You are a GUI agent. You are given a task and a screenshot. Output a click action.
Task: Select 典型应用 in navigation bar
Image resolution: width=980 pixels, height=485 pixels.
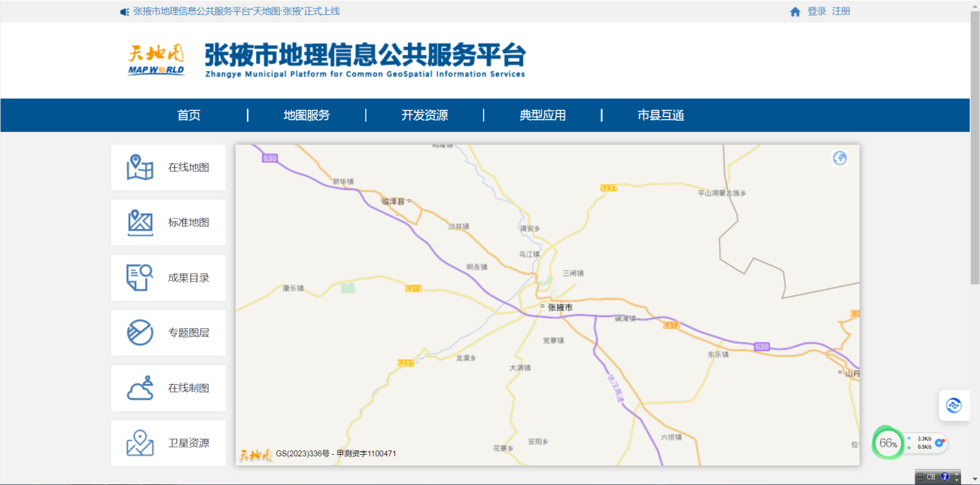pos(543,115)
